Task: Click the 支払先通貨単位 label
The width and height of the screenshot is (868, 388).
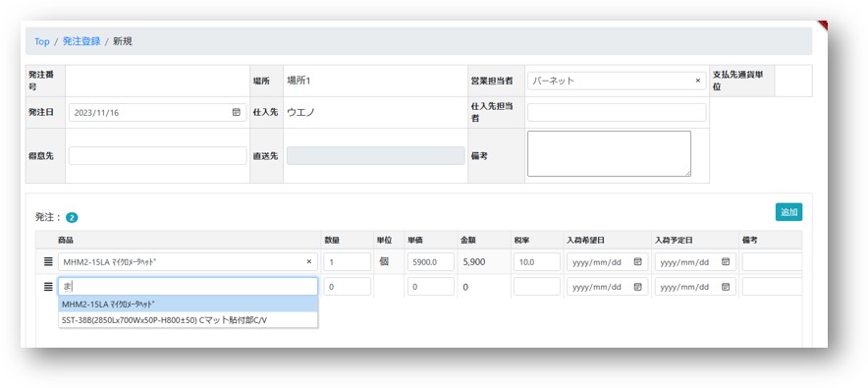Action: click(738, 81)
